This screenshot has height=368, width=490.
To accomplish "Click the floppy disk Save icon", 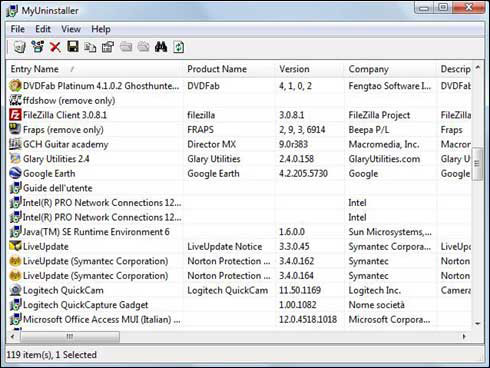I will pos(73,47).
